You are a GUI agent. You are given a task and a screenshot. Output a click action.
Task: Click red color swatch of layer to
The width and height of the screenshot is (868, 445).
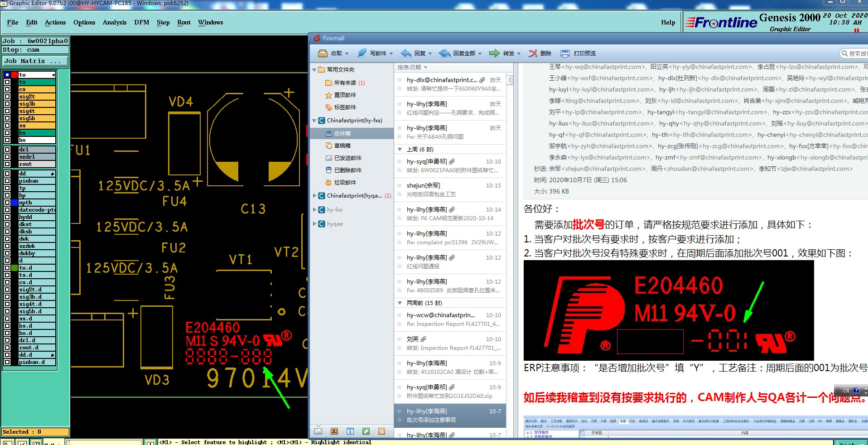click(14, 75)
